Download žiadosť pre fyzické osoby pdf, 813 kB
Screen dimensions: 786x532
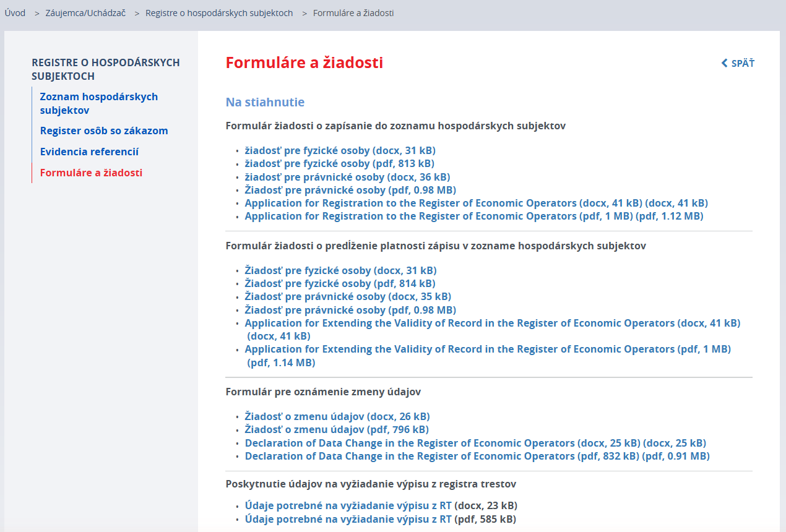[339, 163]
